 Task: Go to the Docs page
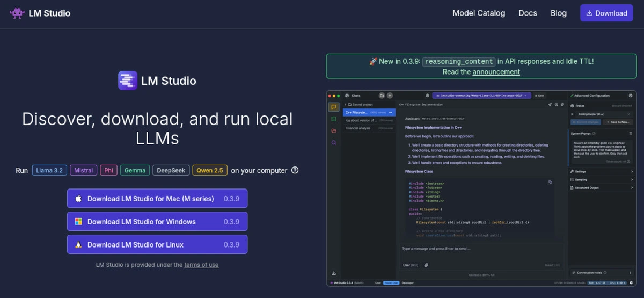pos(528,13)
